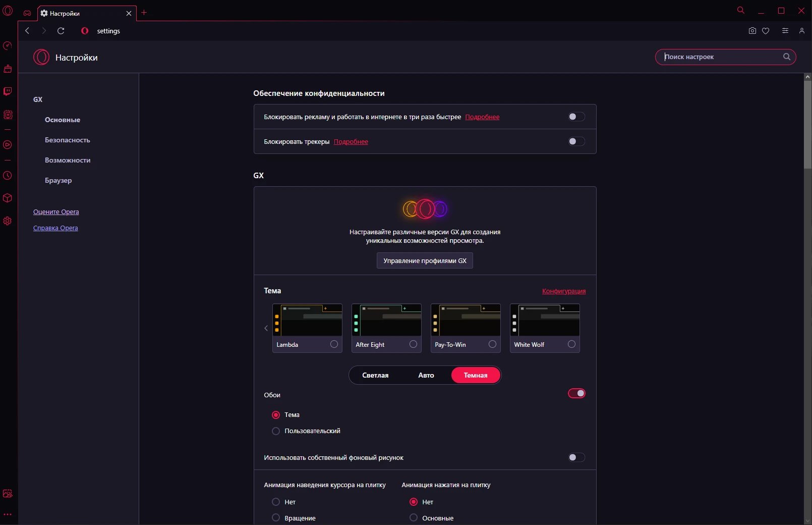Image resolution: width=812 pixels, height=525 pixels.
Task: Go forward with the navigation arrow
Action: coord(44,31)
